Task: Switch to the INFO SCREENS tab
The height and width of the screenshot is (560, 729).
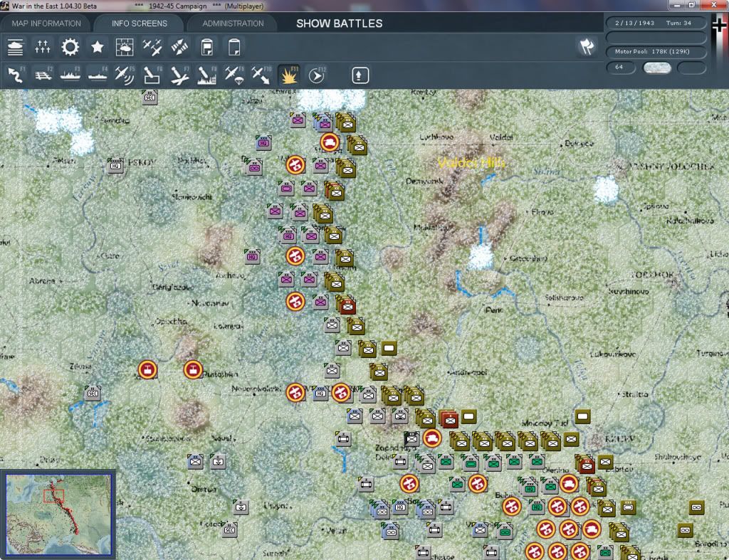Action: click(x=140, y=23)
